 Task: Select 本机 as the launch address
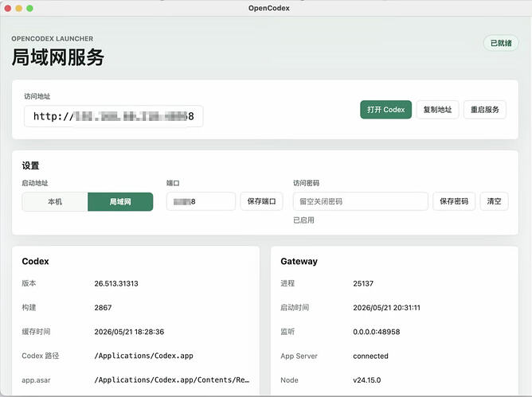point(55,202)
